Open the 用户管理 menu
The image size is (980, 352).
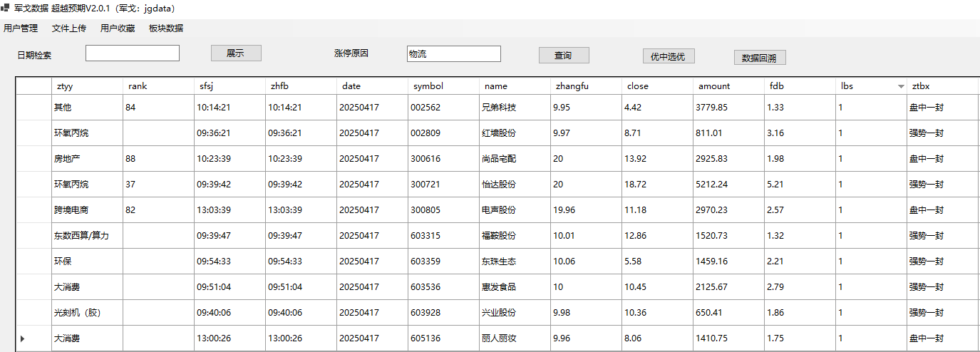[21, 29]
